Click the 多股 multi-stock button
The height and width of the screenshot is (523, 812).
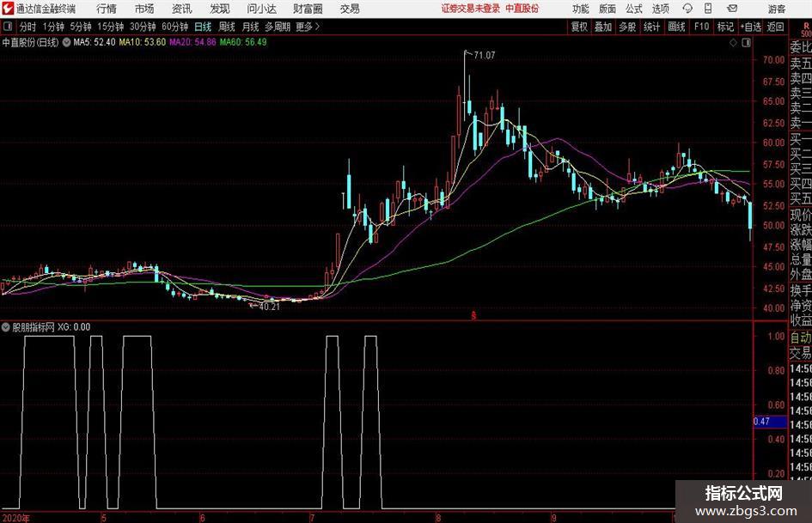pos(627,27)
